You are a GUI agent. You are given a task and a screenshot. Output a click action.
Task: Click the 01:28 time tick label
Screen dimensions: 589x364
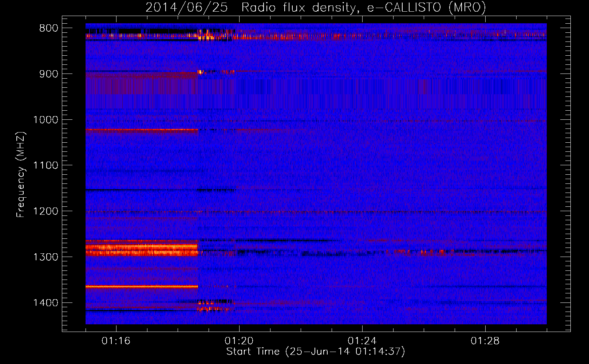(x=485, y=341)
